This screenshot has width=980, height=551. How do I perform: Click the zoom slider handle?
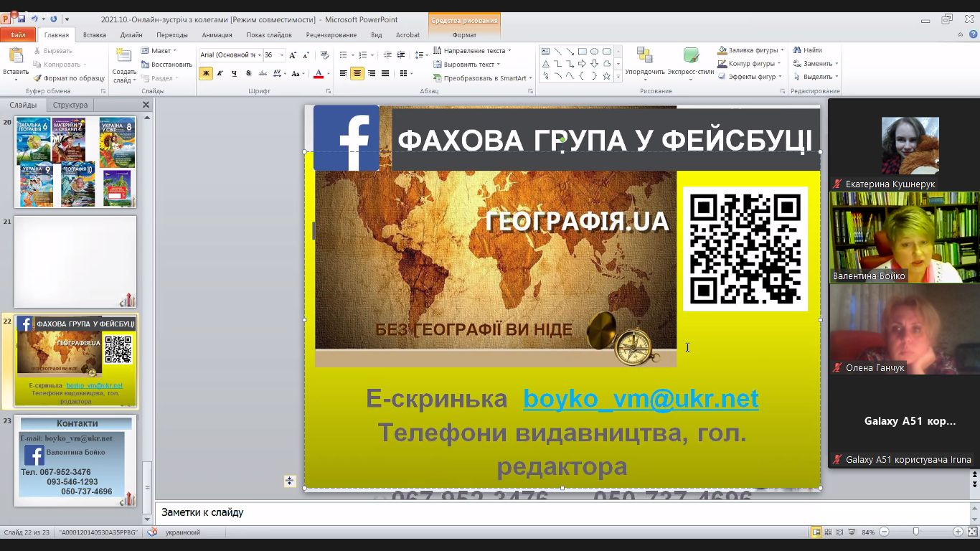[916, 532]
